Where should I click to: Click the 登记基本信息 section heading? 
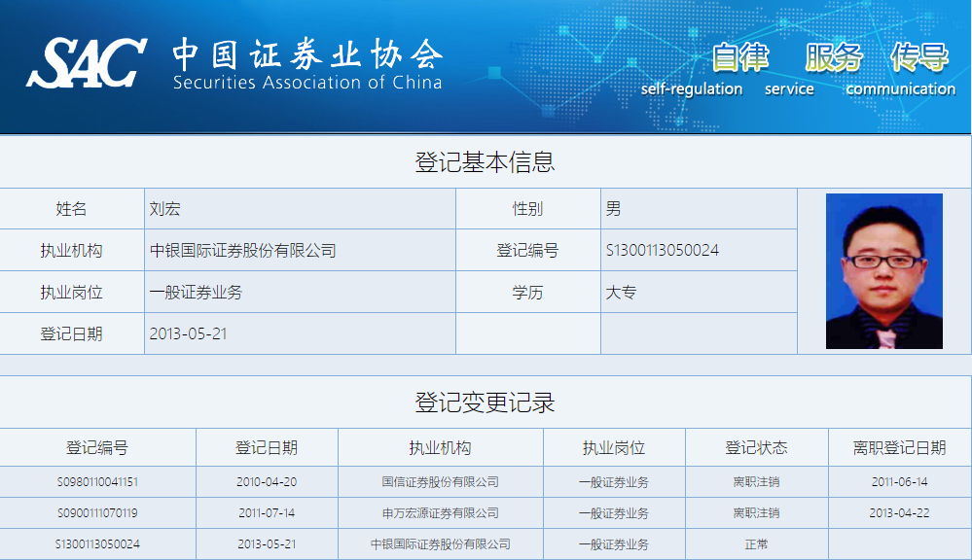point(486,162)
